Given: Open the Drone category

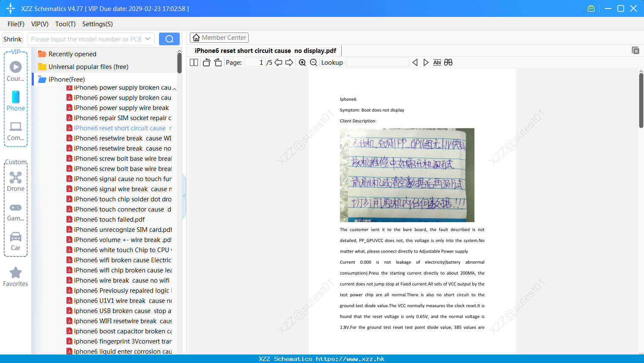Looking at the screenshot, I should click(16, 181).
